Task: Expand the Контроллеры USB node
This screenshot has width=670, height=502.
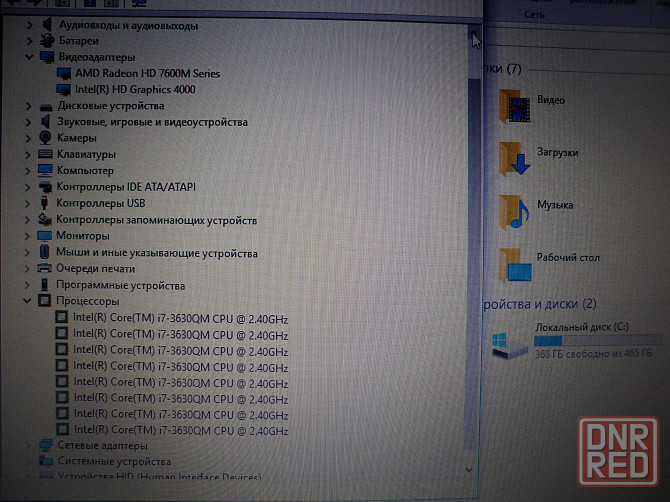Action: tap(27, 203)
